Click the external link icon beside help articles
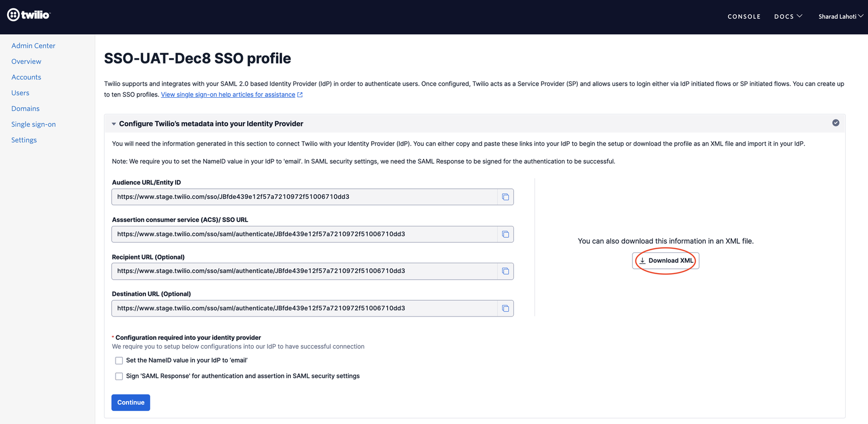This screenshot has width=868, height=424. tap(300, 94)
